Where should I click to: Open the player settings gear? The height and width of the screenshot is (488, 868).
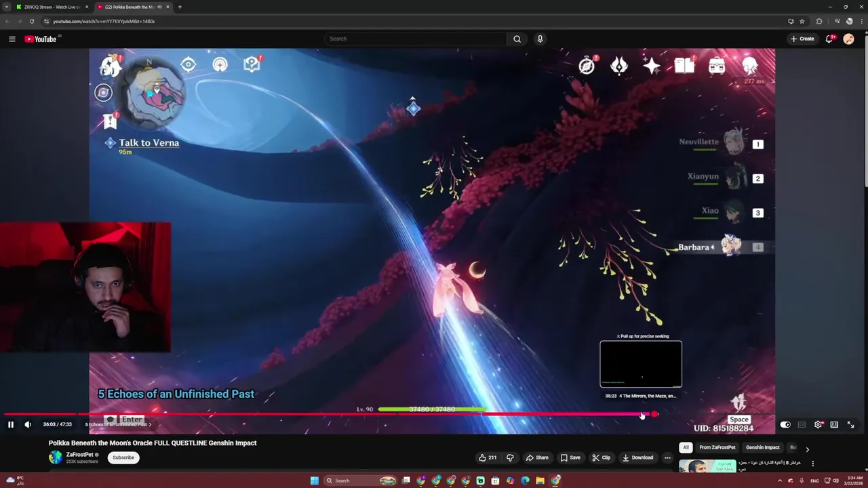(x=818, y=424)
